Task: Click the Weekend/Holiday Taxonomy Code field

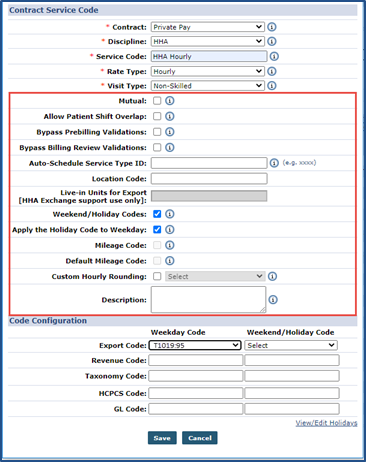Action: (292, 376)
